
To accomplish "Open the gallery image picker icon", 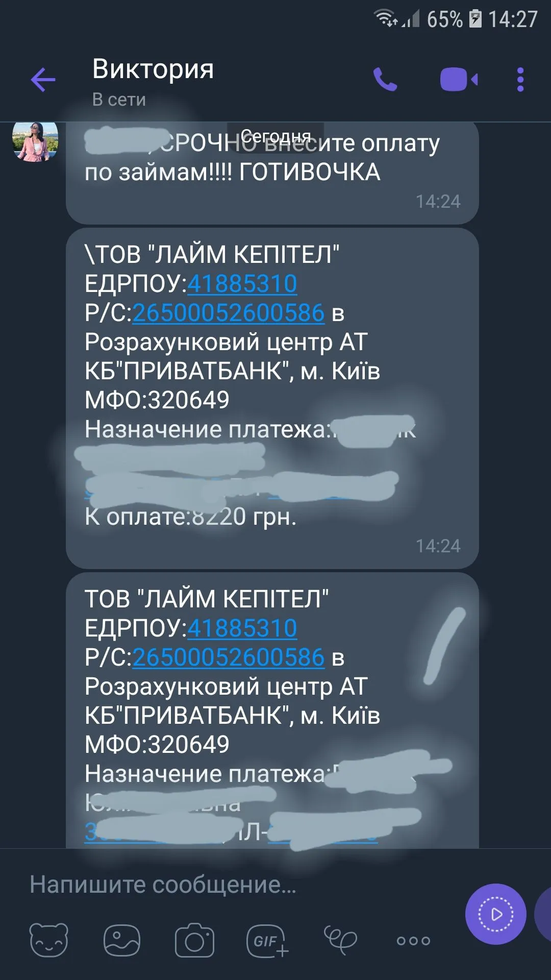I will tap(121, 940).
